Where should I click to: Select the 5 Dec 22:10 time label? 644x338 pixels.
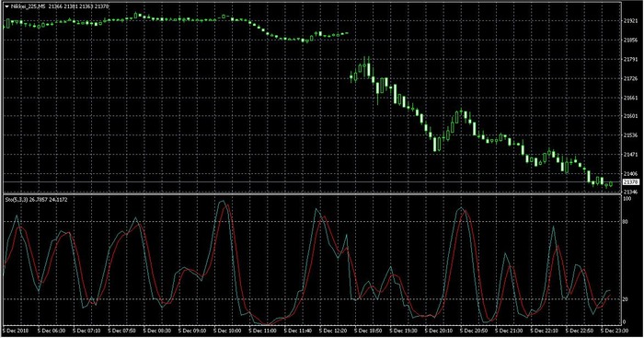[x=545, y=331]
